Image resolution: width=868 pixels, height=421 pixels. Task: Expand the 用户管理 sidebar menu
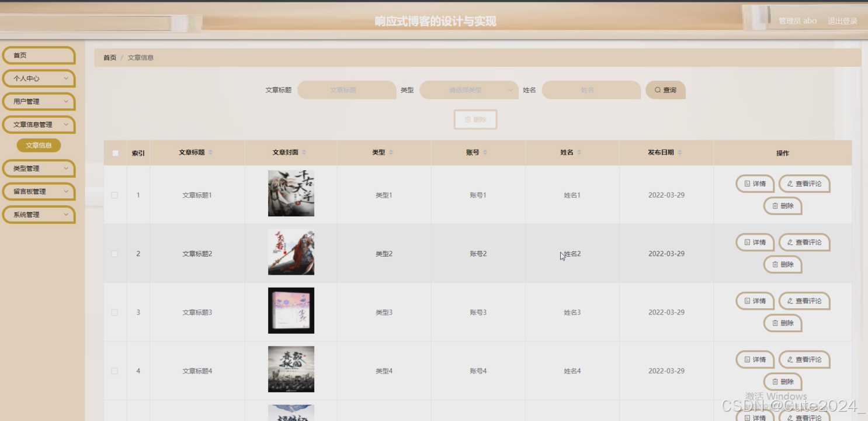click(x=39, y=101)
